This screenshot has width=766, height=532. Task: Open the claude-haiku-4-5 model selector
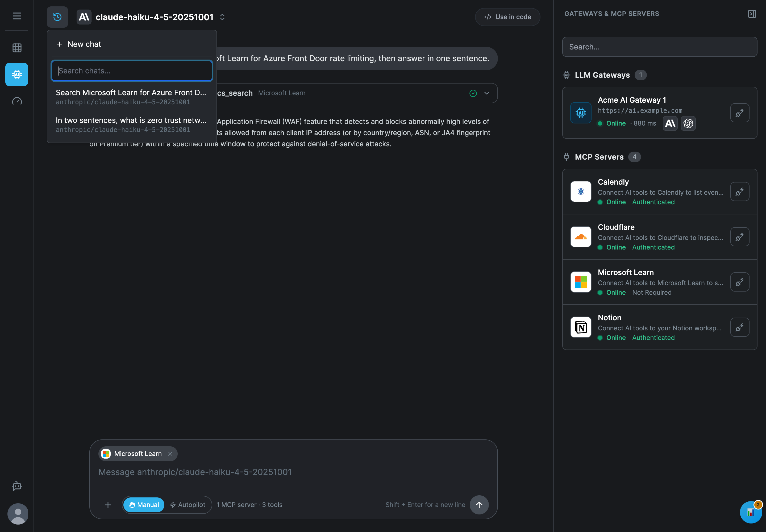(x=151, y=17)
